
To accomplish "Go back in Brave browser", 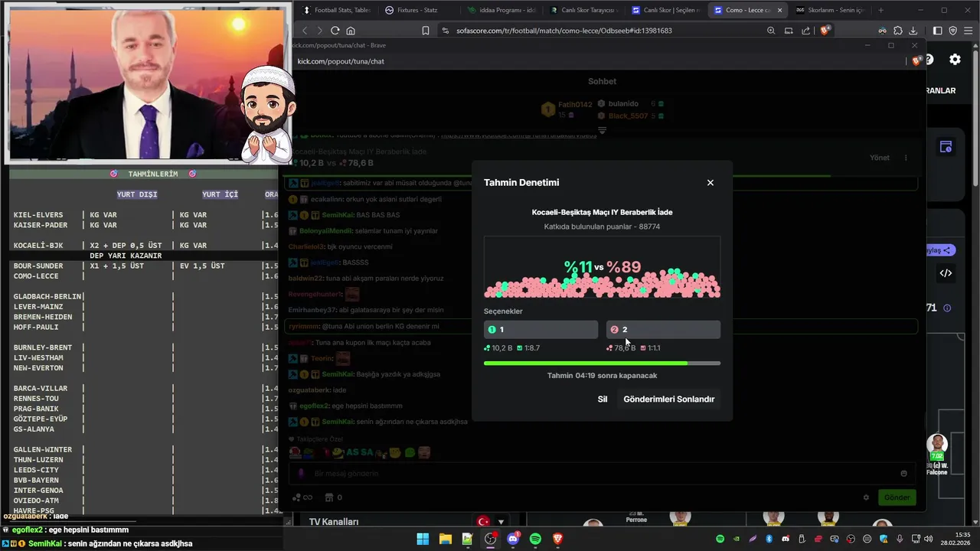I will click(x=305, y=31).
